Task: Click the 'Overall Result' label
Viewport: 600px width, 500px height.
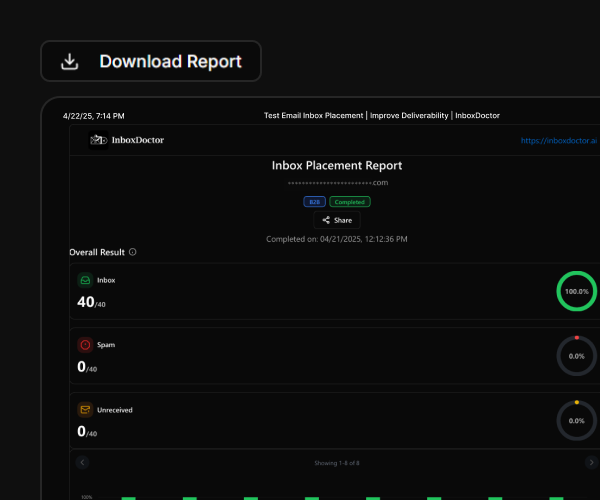Action: click(97, 252)
